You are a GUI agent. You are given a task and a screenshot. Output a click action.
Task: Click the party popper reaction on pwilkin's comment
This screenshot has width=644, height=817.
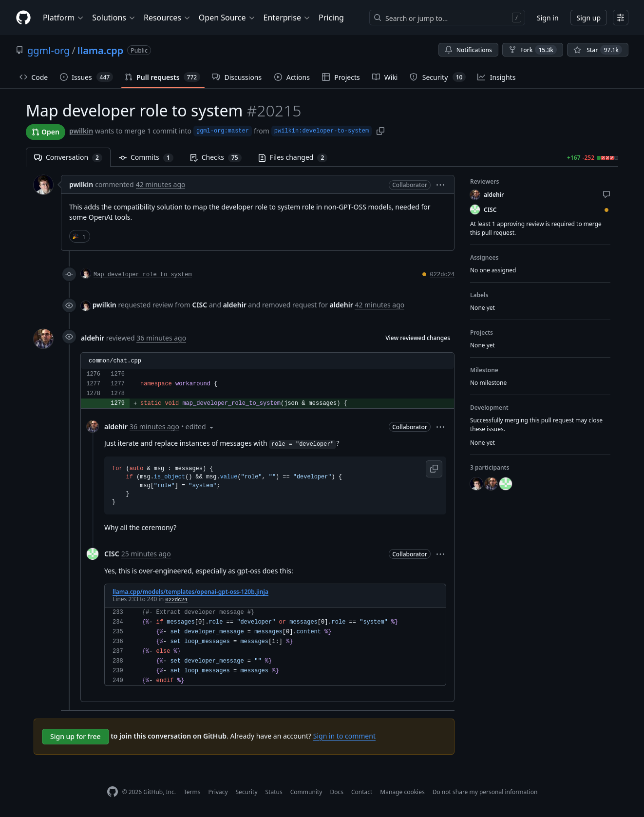tap(79, 237)
